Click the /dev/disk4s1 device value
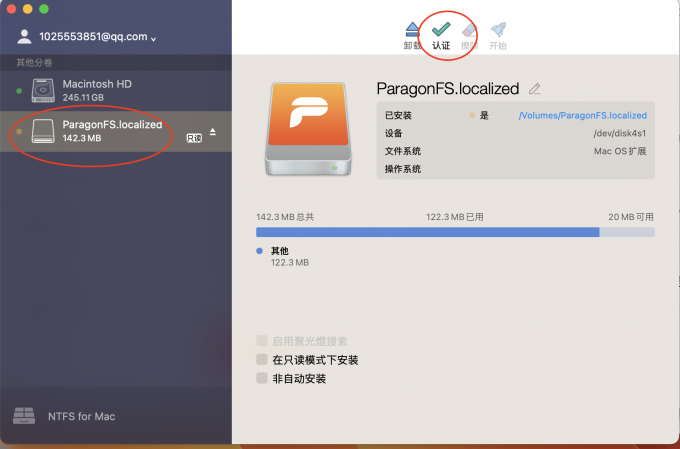This screenshot has width=680, height=449. coord(620,133)
